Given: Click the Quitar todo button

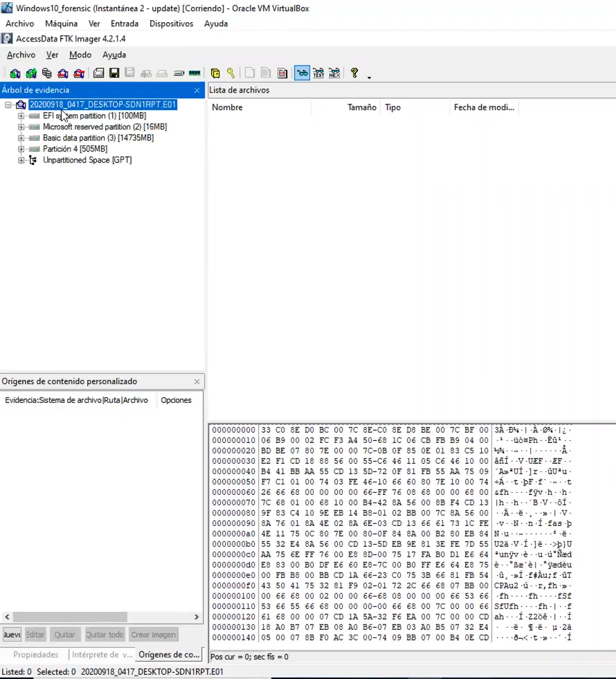Looking at the screenshot, I should (105, 635).
